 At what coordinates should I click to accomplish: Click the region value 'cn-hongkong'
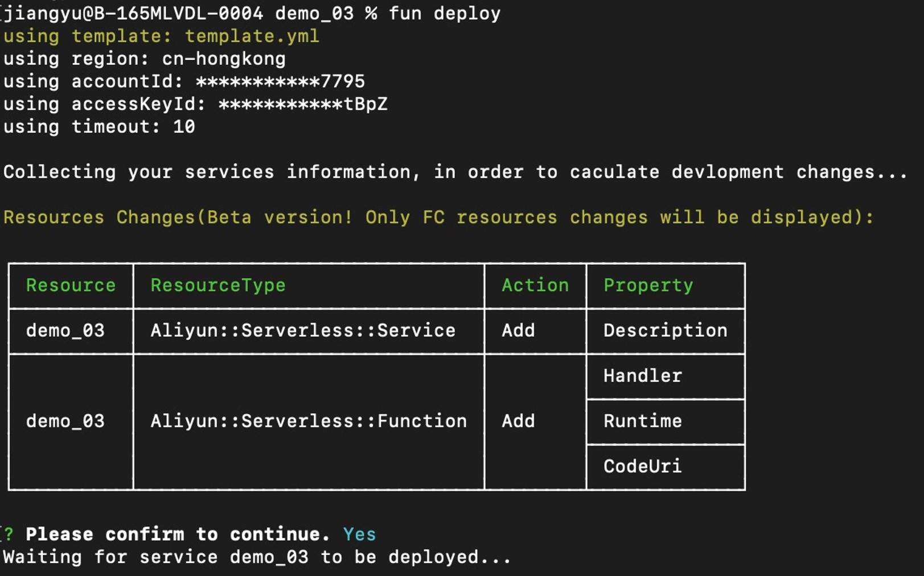pos(224,59)
